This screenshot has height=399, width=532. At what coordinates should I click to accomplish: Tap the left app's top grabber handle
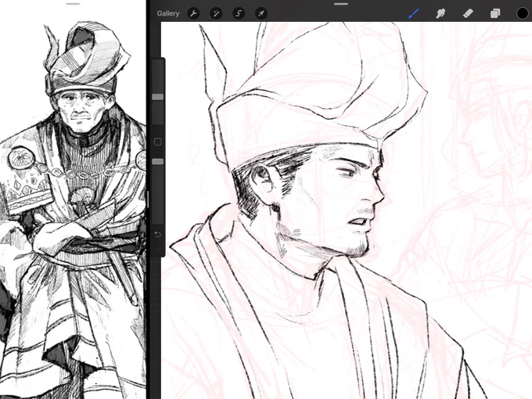point(73,4)
